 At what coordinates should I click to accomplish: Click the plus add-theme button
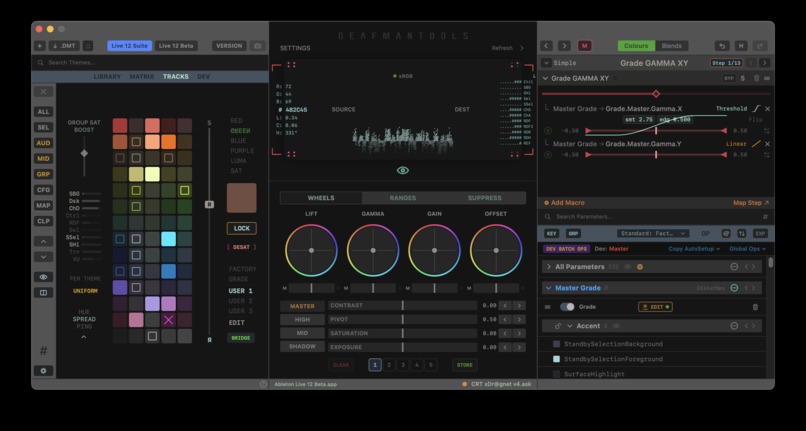click(x=40, y=46)
